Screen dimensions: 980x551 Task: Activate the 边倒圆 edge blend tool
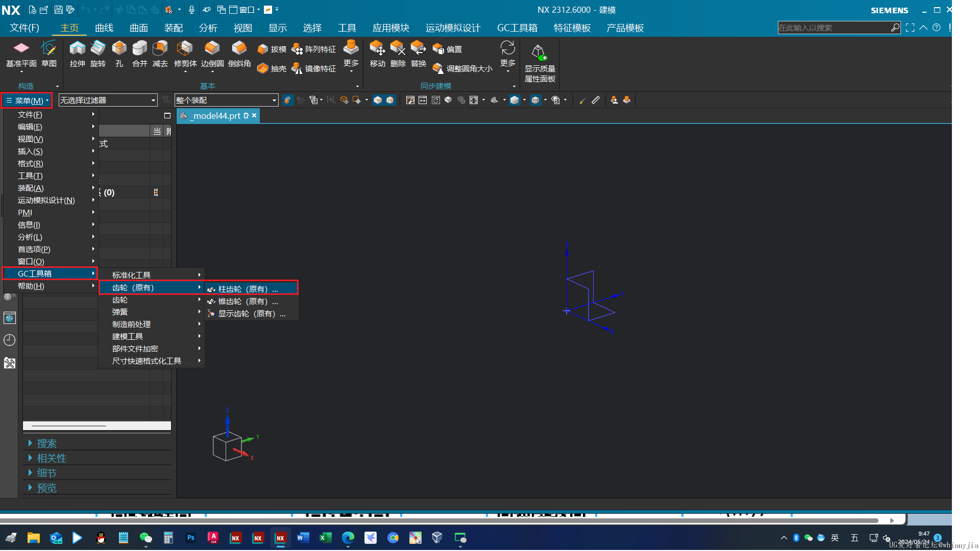[212, 54]
